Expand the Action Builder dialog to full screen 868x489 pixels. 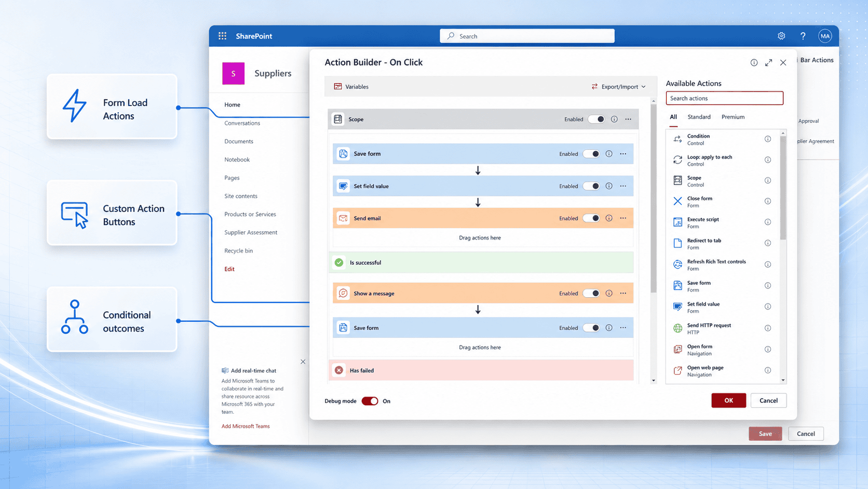click(x=769, y=62)
